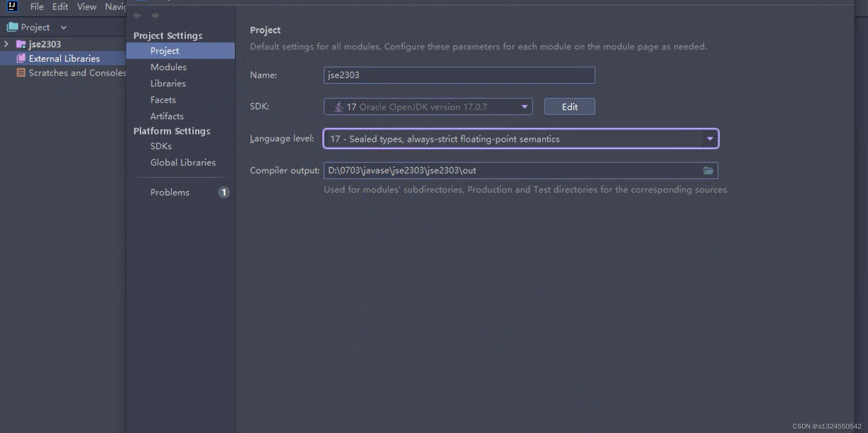Screen dimensions: 868x433
Task: Select Artifacts in Project Settings
Action: click(x=167, y=116)
